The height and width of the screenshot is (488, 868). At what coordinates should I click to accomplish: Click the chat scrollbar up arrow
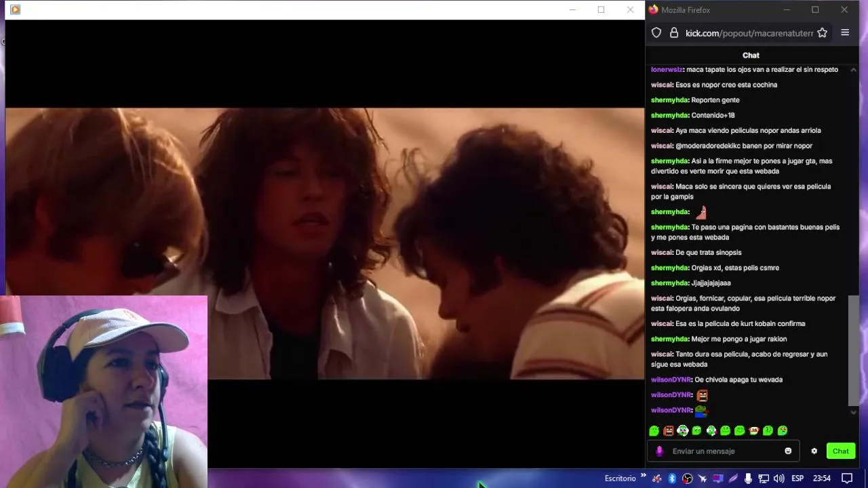click(853, 70)
